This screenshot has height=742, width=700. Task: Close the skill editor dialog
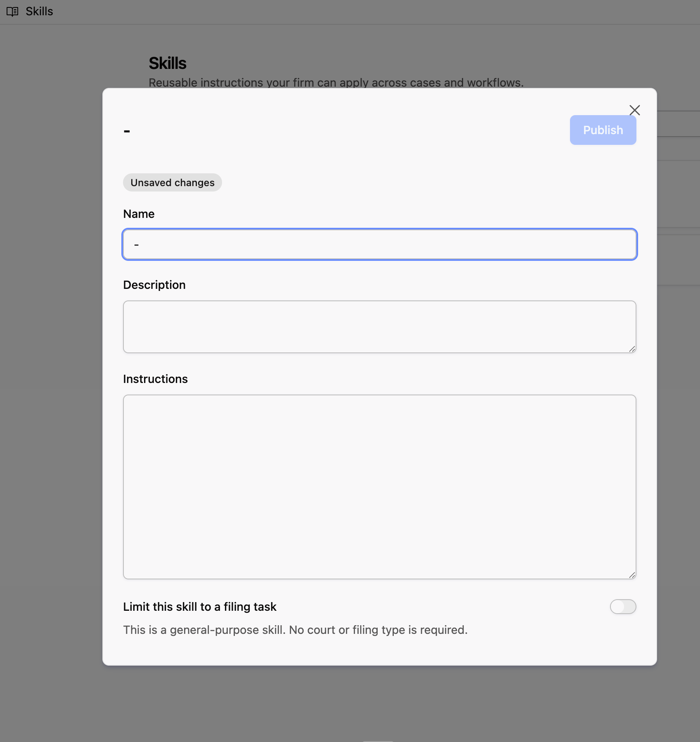pyautogui.click(x=634, y=110)
